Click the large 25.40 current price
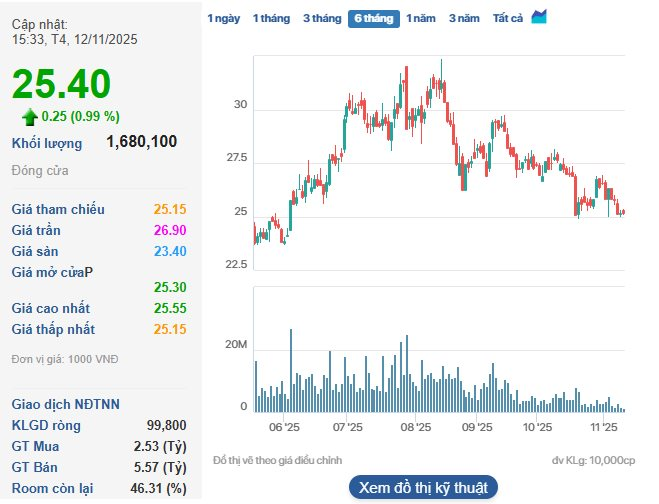659x504 pixels. pos(61,83)
